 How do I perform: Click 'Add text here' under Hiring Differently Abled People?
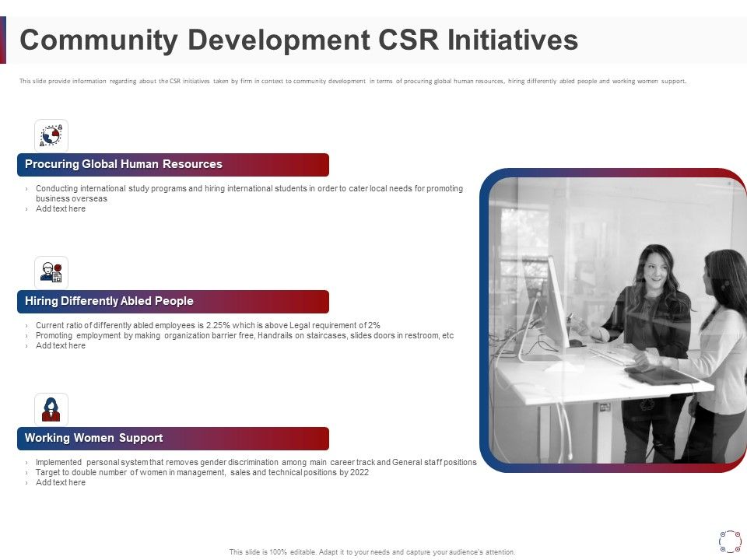[x=61, y=345]
